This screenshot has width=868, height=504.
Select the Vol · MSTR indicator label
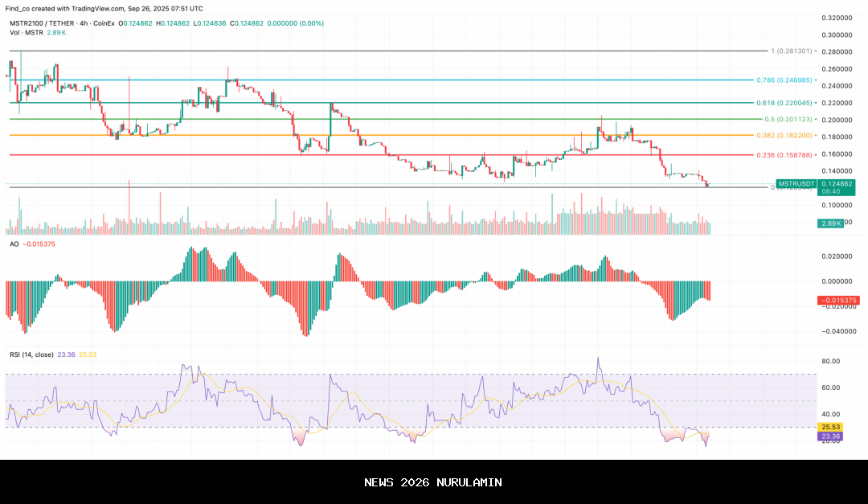(x=25, y=32)
